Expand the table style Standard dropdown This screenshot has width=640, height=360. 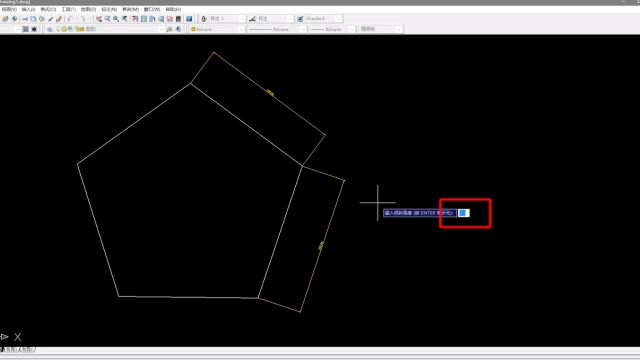click(x=338, y=19)
